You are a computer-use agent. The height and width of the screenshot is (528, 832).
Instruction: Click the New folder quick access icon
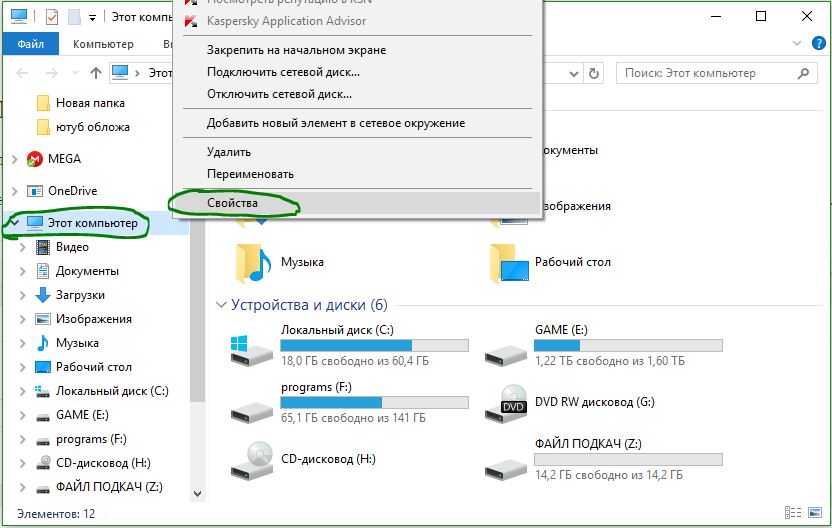(74, 17)
